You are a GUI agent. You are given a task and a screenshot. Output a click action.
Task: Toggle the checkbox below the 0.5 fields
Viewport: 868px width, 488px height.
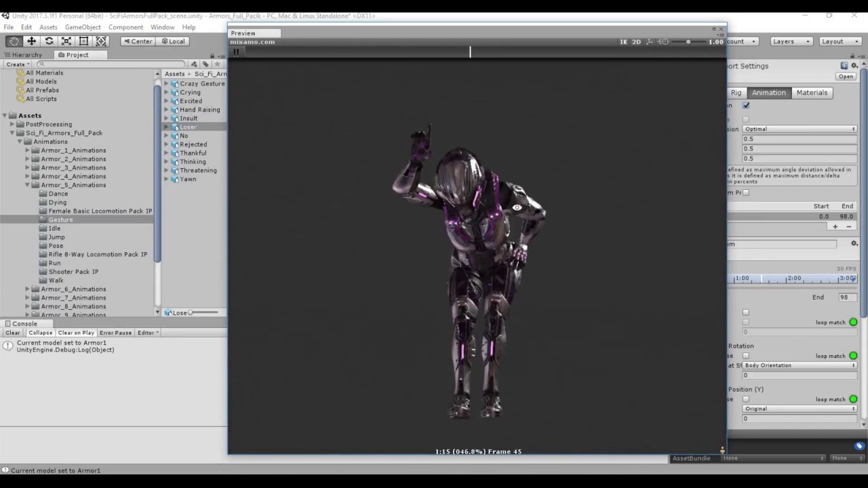746,192
